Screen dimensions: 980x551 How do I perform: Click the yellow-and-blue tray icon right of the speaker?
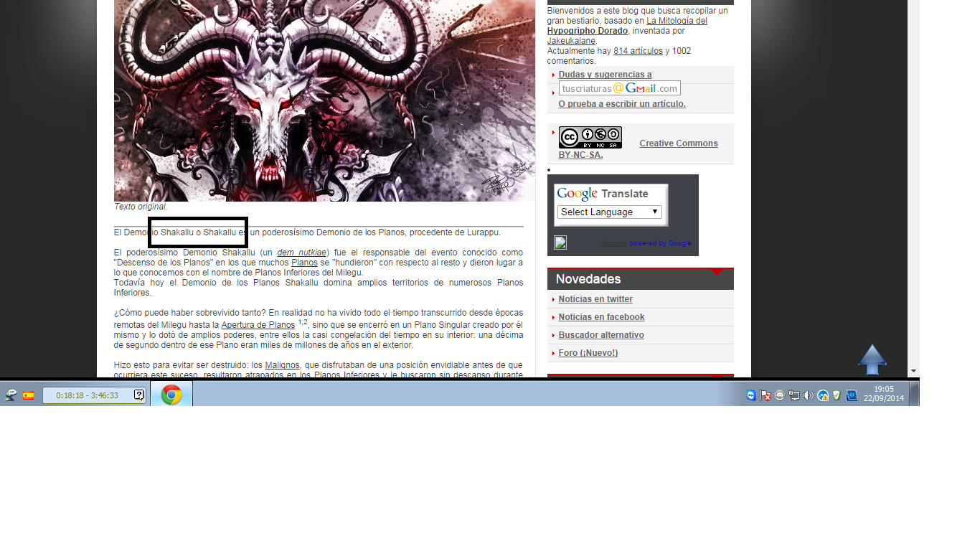tap(823, 395)
